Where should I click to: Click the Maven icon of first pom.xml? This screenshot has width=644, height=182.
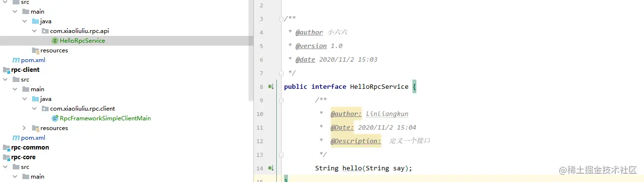point(16,60)
